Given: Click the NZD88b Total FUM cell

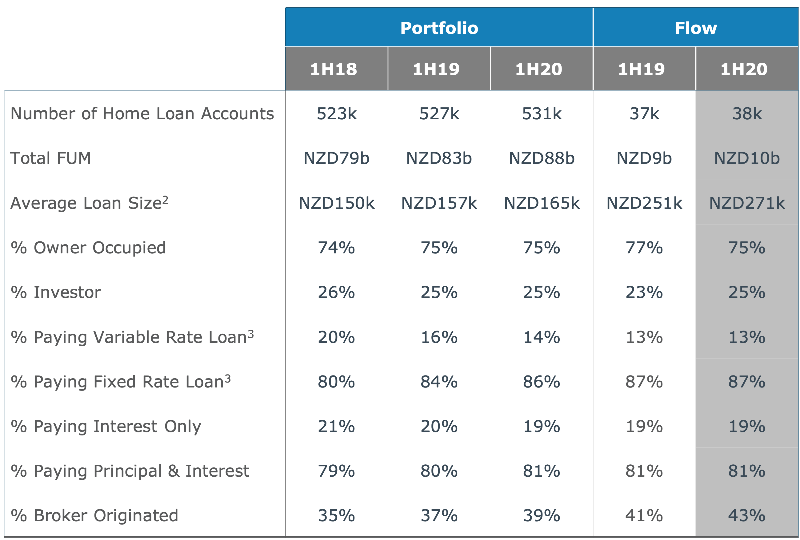Looking at the screenshot, I should [x=541, y=158].
